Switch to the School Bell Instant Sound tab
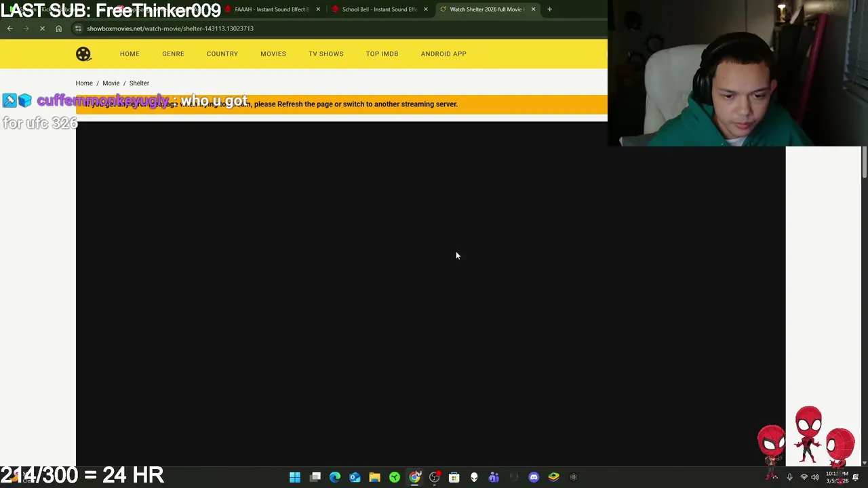The image size is (868, 488). [x=378, y=9]
